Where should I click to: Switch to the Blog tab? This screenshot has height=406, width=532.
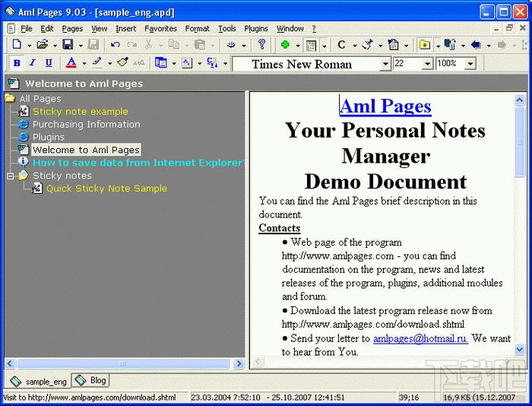90,380
